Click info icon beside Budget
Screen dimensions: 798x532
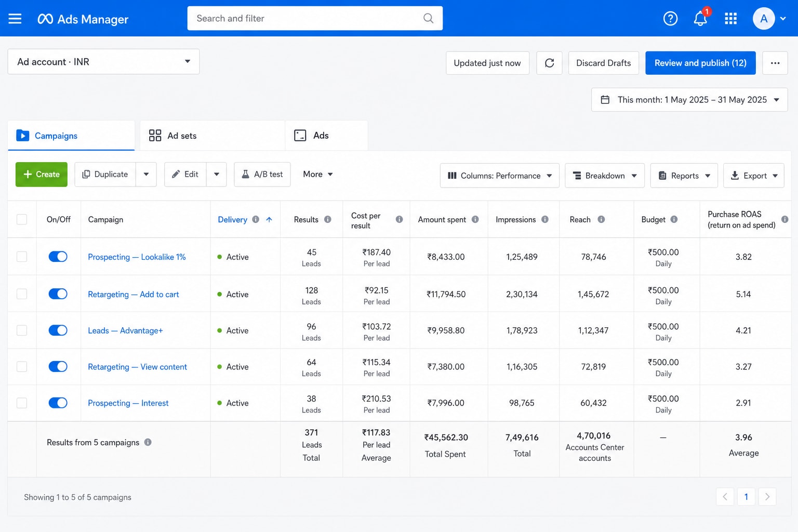click(x=673, y=219)
